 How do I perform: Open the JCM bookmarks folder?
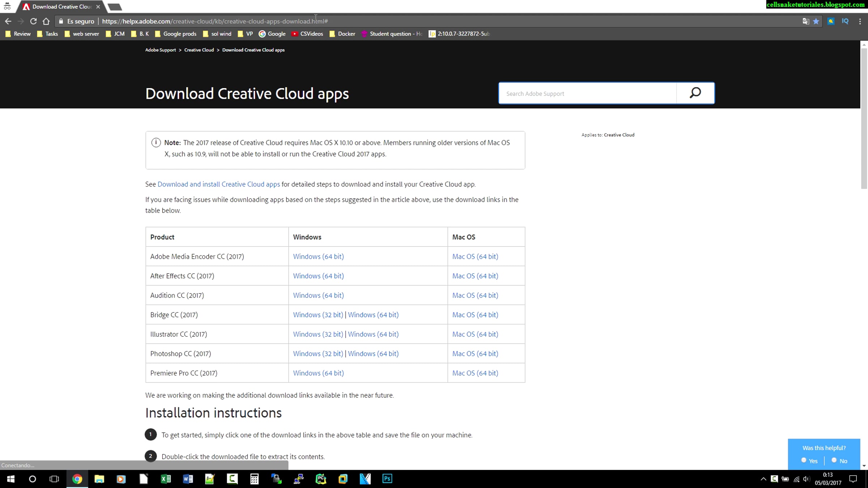click(x=115, y=34)
